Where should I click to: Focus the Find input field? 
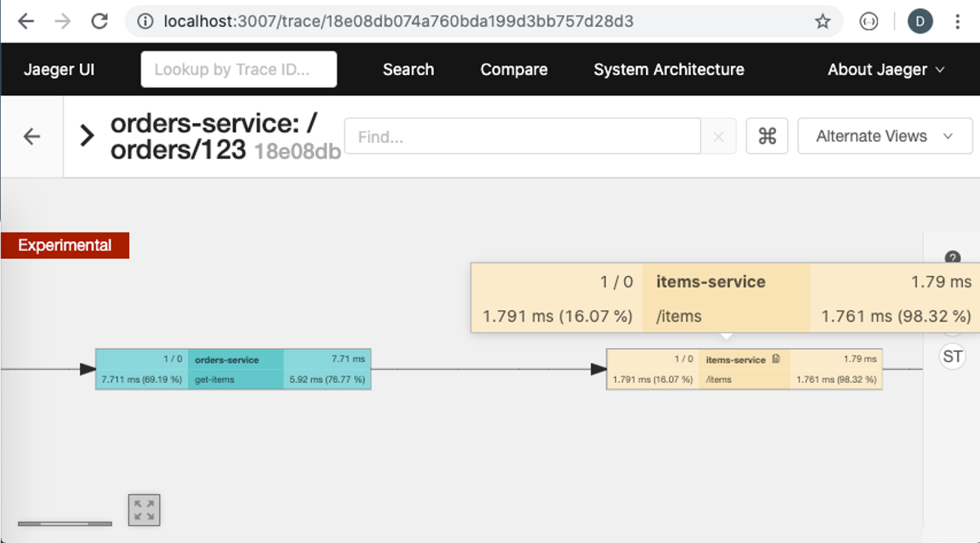click(523, 136)
